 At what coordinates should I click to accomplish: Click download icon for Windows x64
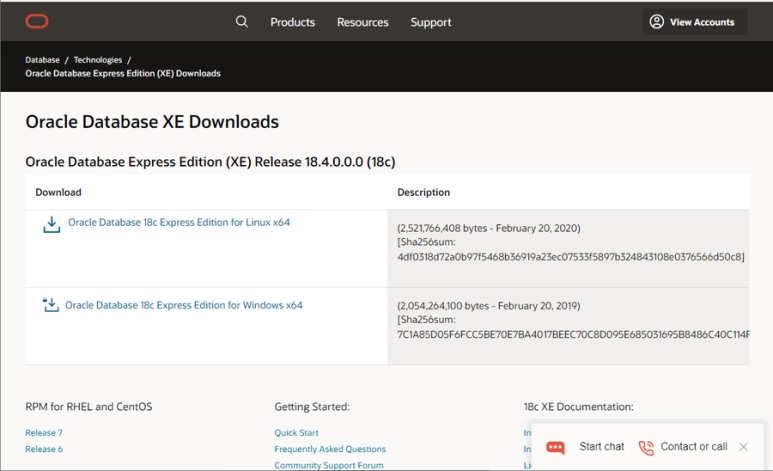point(50,305)
